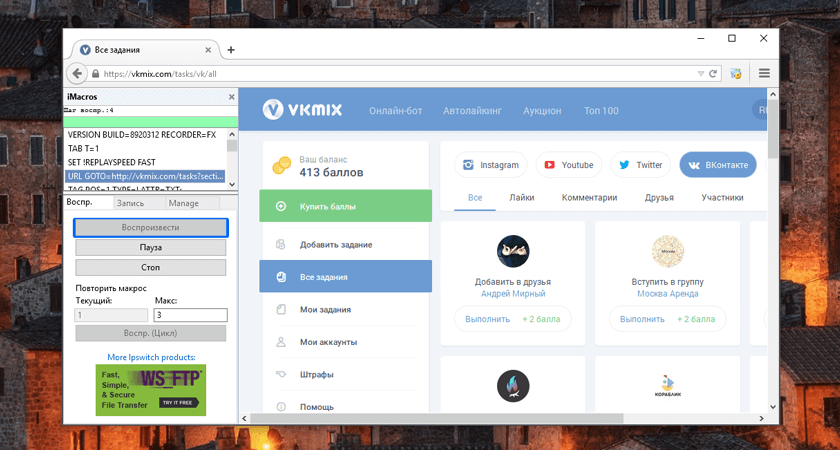Click the Instagram camera icon
Image resolution: width=840 pixels, height=450 pixels.
pyautogui.click(x=469, y=165)
